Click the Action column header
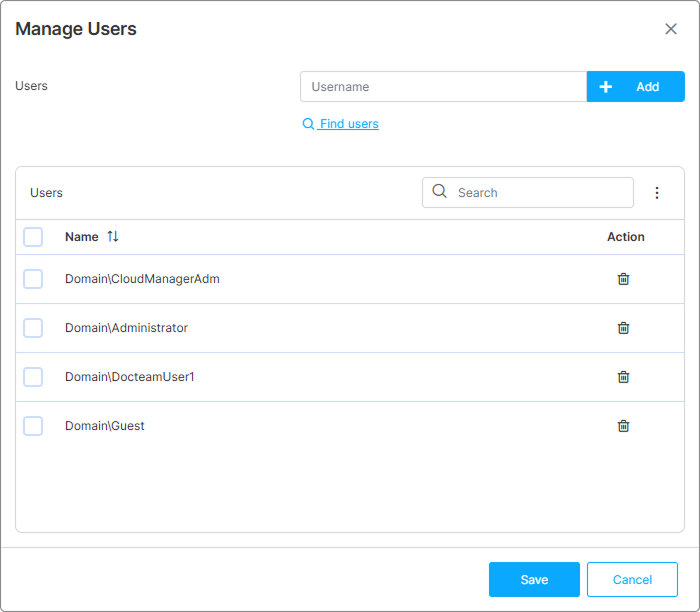The height and width of the screenshot is (612, 700). [x=625, y=237]
